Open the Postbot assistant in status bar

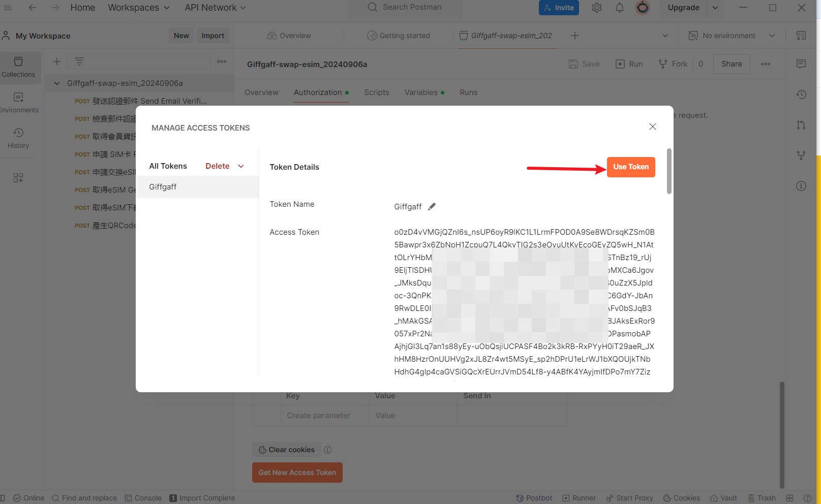pos(534,498)
